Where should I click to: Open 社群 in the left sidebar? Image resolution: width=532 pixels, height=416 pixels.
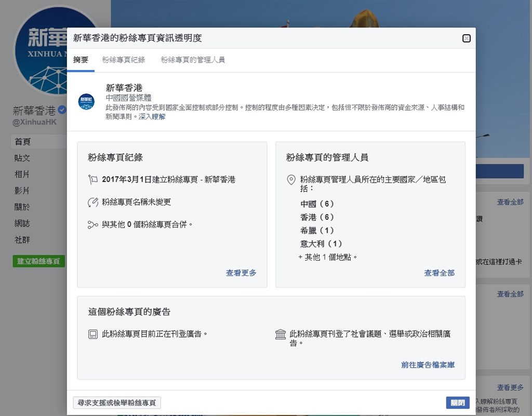pyautogui.click(x=22, y=240)
